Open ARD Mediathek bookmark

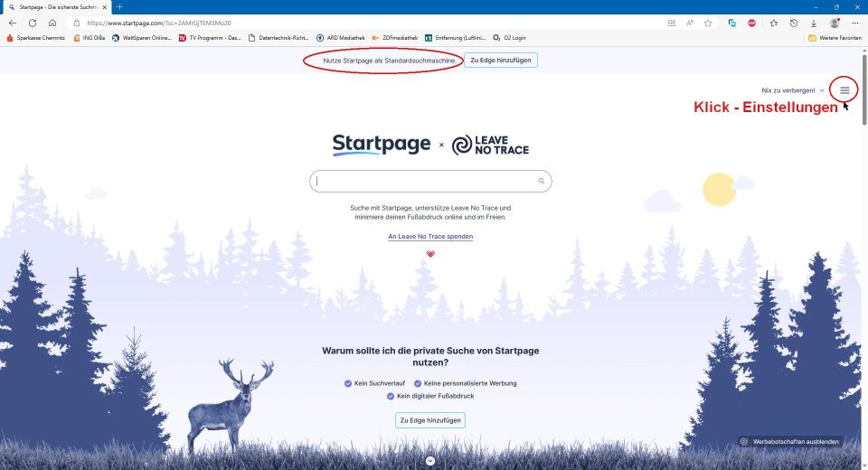click(341, 38)
